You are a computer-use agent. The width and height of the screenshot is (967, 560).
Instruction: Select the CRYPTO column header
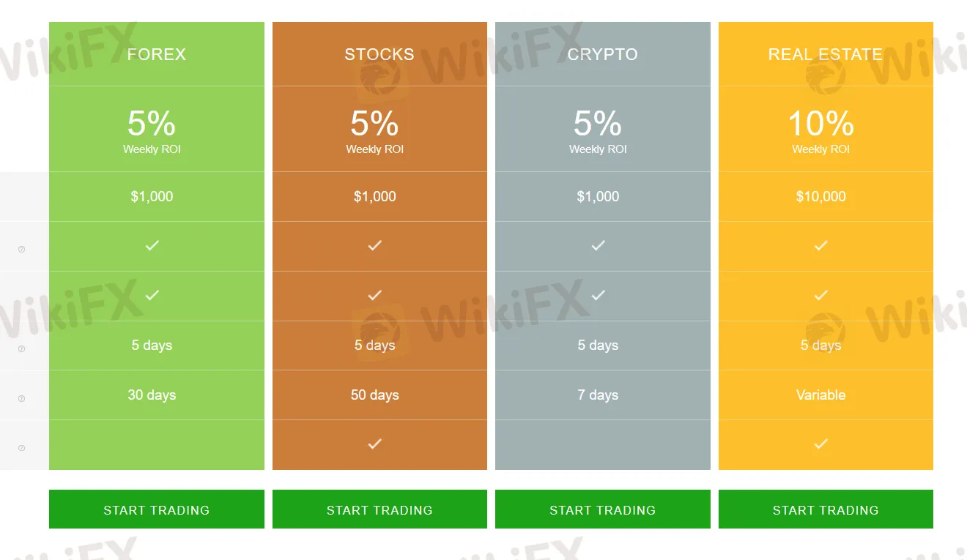pyautogui.click(x=602, y=53)
